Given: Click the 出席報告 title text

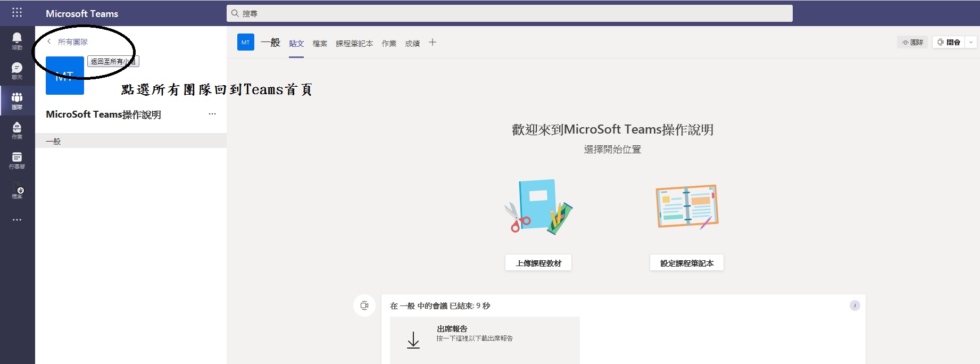Looking at the screenshot, I should click(452, 329).
